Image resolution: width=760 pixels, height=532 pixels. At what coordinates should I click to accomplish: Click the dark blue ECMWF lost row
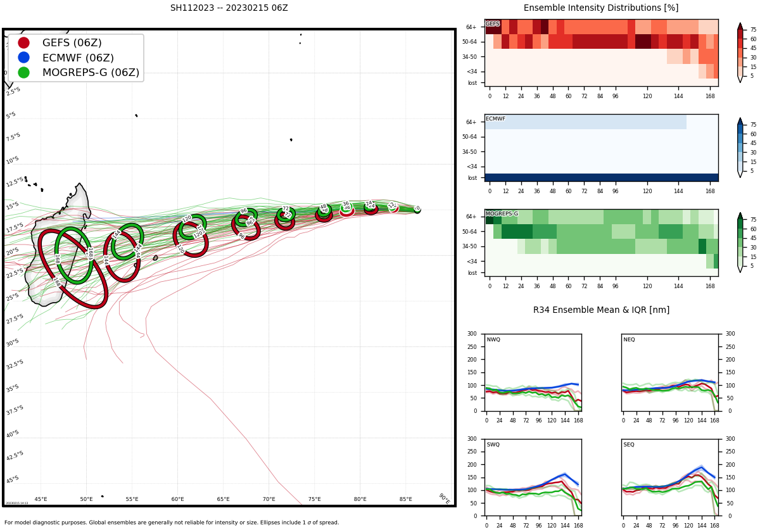point(601,177)
